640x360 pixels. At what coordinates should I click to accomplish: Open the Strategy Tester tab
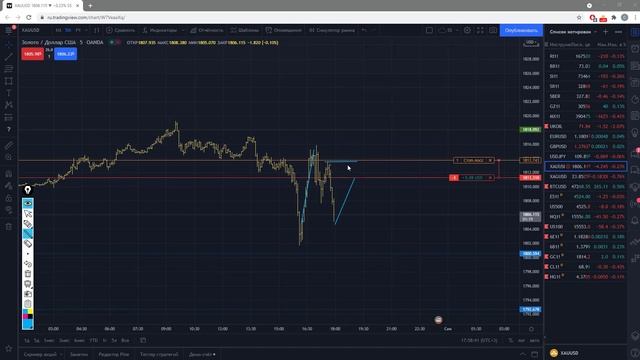[159, 354]
